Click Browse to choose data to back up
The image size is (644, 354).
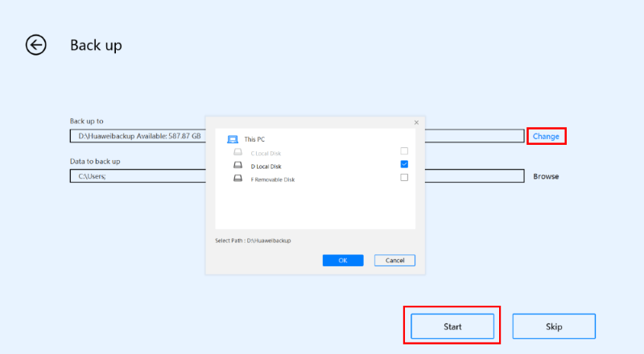[x=546, y=176]
